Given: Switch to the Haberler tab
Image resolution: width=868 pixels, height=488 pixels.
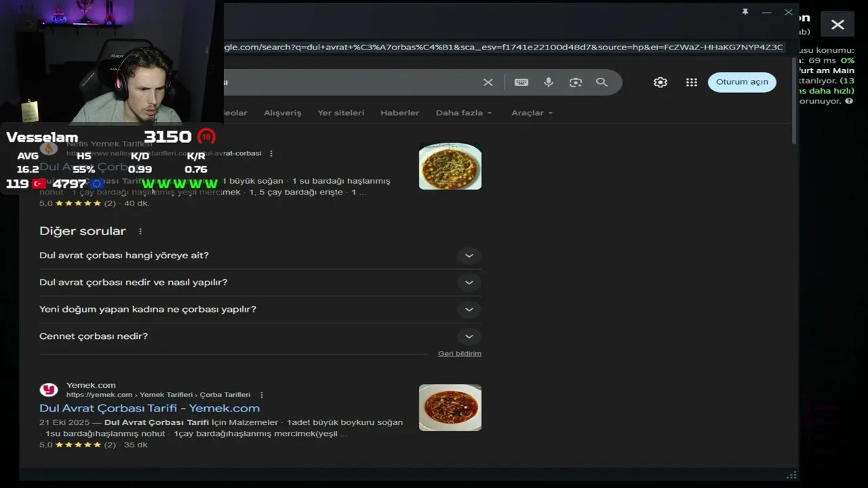Looking at the screenshot, I should [x=399, y=113].
